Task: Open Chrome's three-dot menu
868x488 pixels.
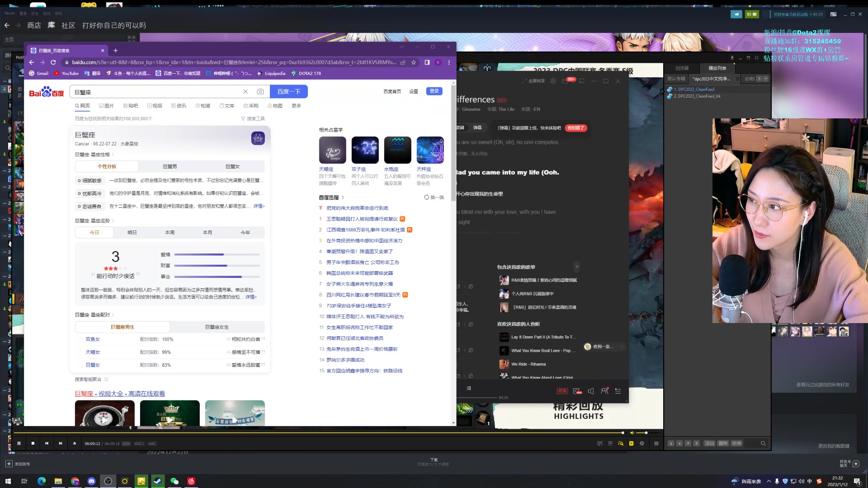Action: click(x=449, y=62)
